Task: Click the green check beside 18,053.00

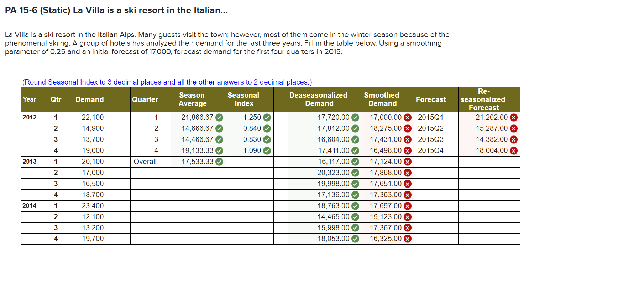Action: [x=355, y=239]
